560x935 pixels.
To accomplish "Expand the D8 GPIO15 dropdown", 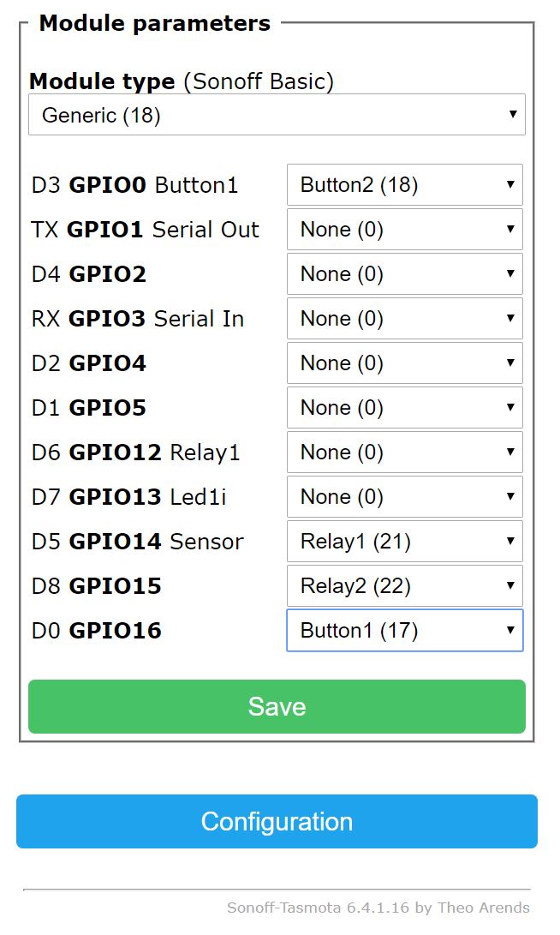I will 404,586.
